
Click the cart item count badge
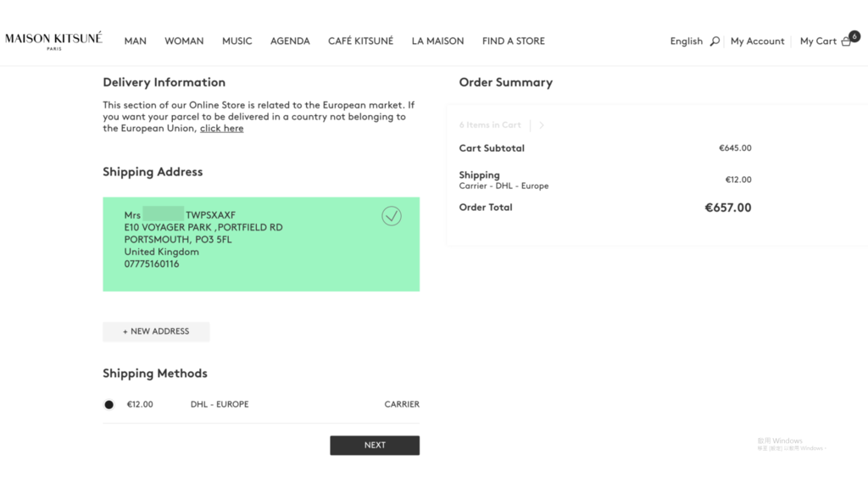click(x=854, y=36)
